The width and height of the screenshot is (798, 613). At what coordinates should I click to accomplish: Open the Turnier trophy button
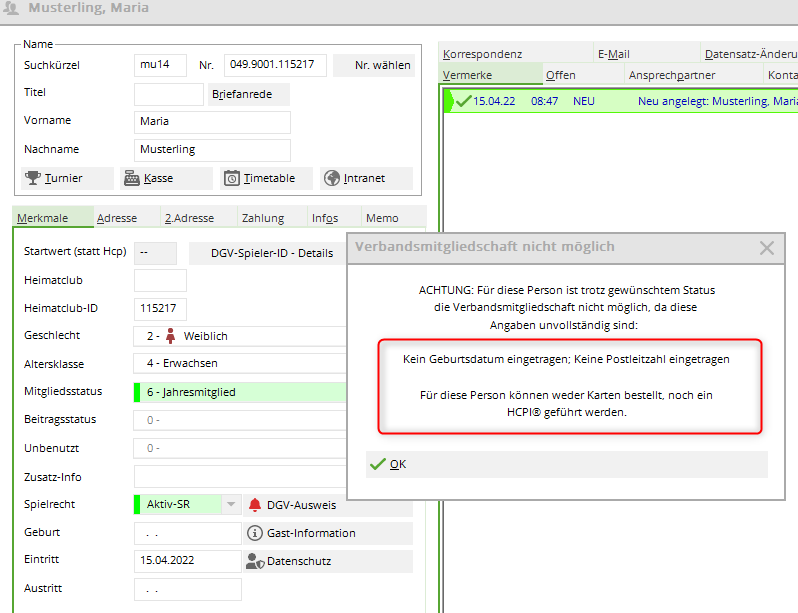[67, 178]
